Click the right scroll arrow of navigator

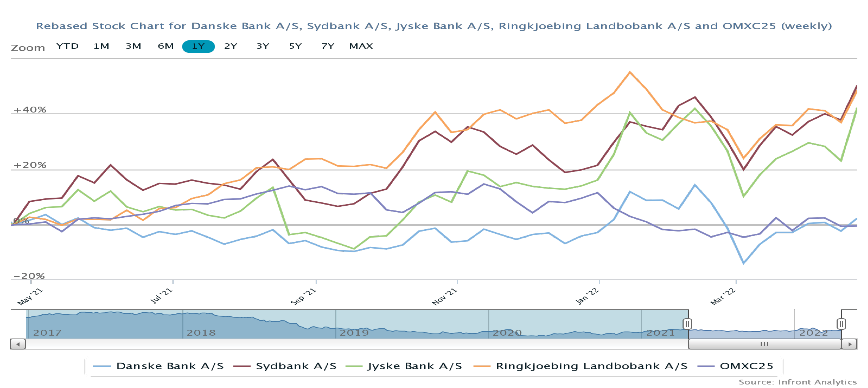[x=849, y=344]
